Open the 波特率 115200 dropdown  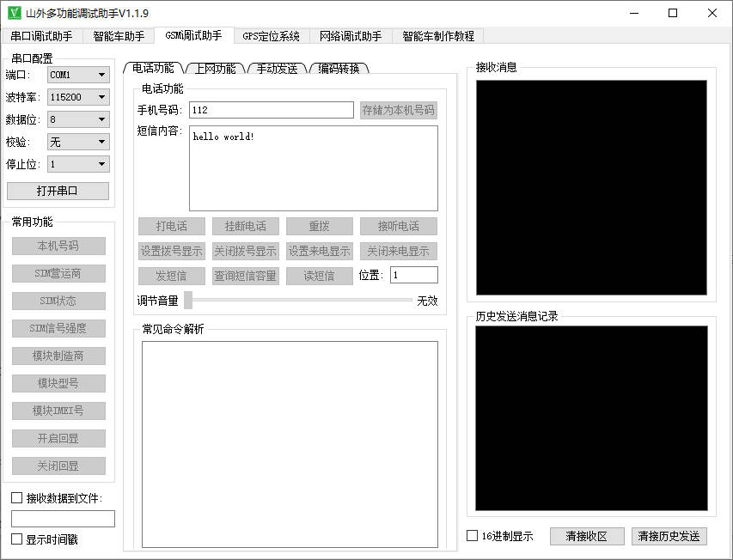tap(78, 97)
